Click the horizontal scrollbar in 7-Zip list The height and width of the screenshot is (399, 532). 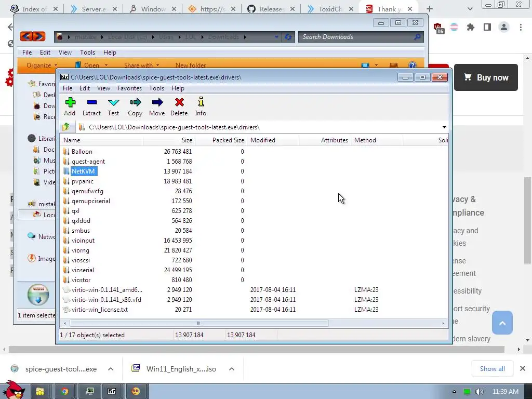(199, 323)
